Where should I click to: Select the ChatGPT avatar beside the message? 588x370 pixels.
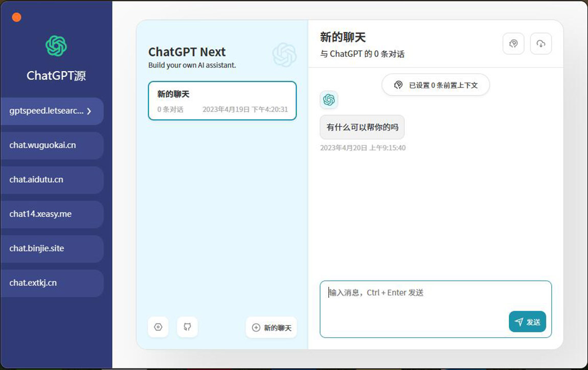click(x=329, y=100)
